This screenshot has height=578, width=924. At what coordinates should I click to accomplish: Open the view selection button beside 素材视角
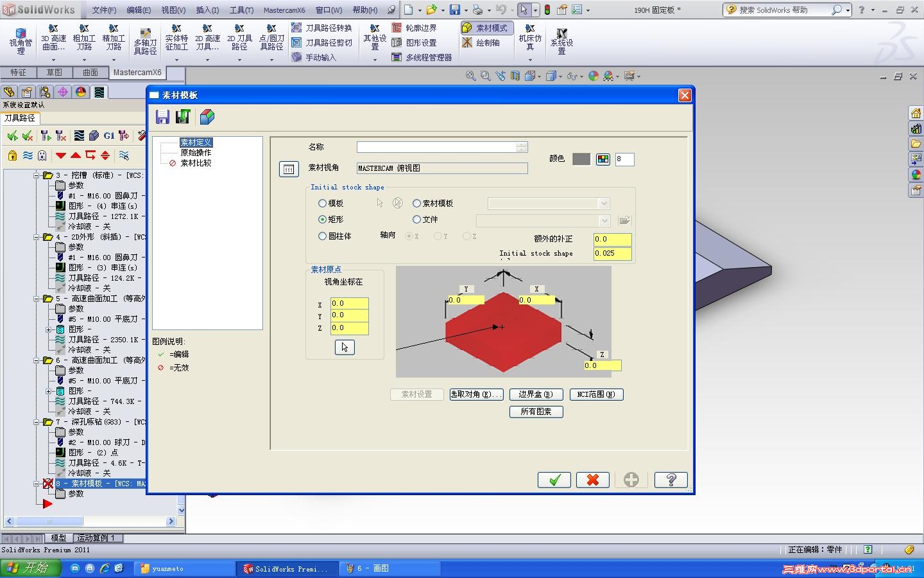click(289, 169)
